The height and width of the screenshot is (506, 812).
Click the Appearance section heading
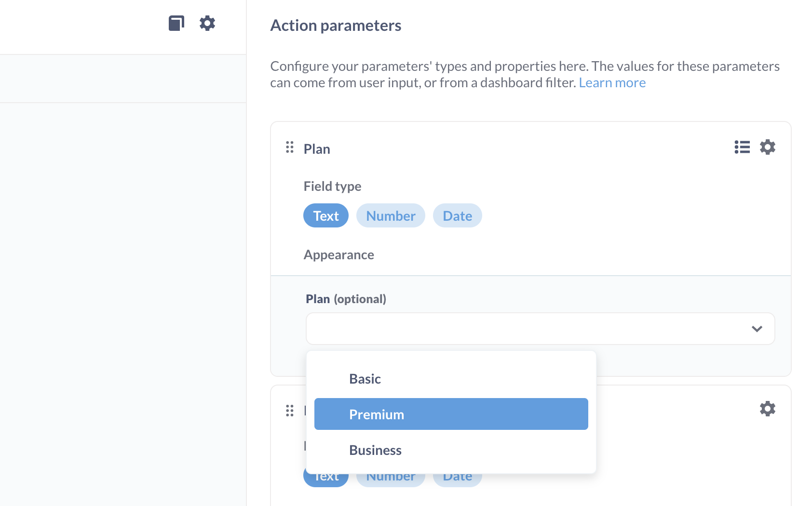(339, 254)
